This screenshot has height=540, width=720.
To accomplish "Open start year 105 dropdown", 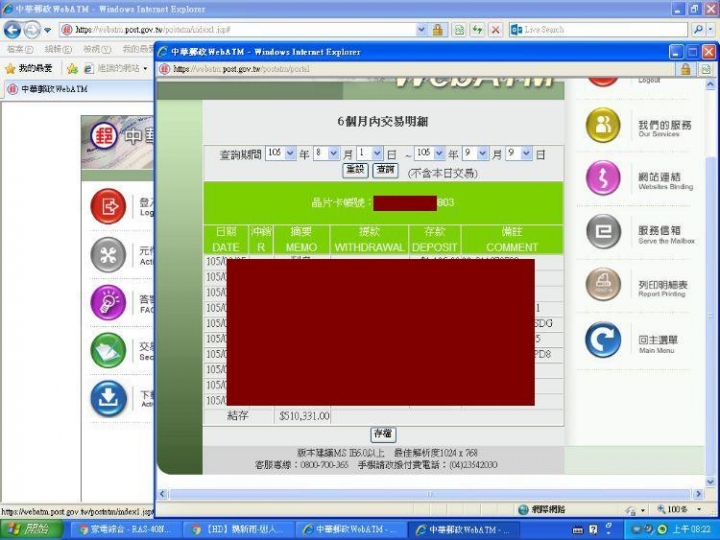I will (290, 153).
